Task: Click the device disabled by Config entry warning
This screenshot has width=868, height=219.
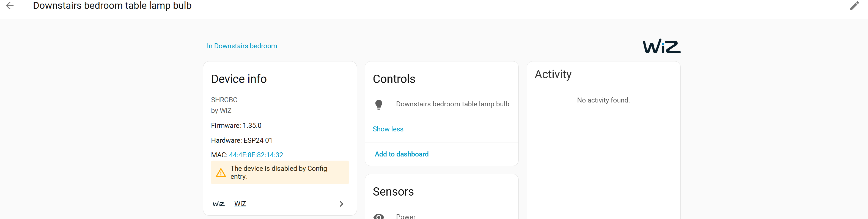Action: [278, 172]
